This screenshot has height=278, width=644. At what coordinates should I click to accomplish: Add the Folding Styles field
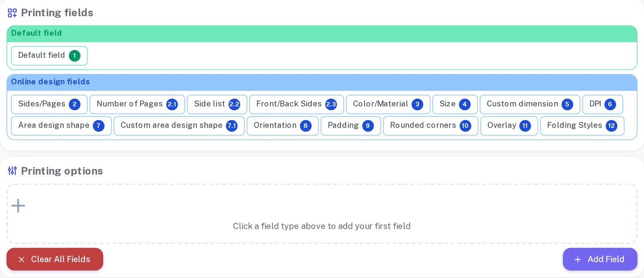click(x=582, y=126)
